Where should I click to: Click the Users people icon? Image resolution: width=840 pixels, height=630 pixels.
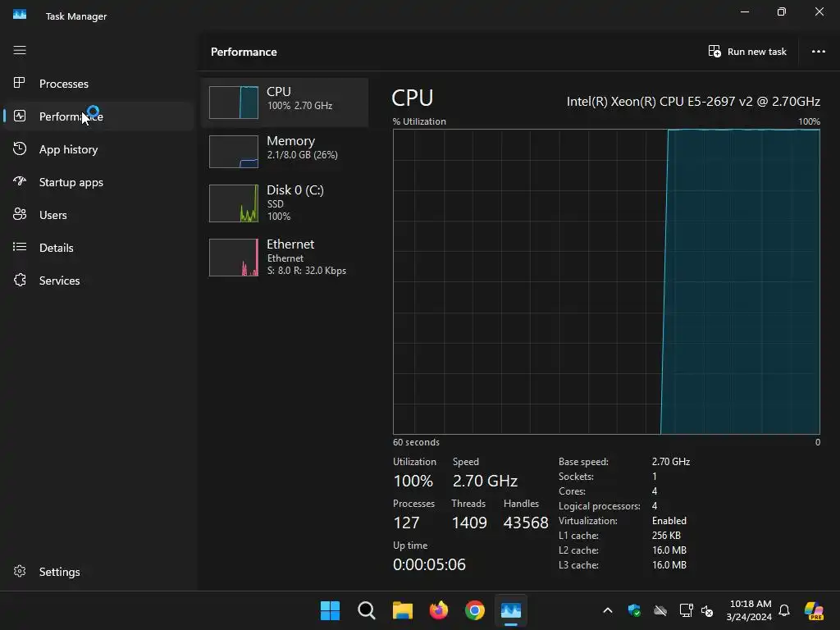pyautogui.click(x=20, y=214)
